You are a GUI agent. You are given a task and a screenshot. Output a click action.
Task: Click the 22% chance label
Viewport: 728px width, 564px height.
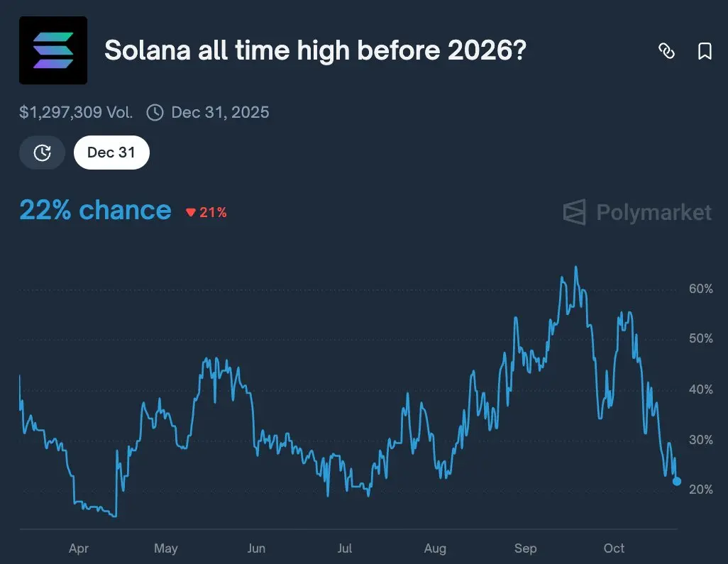click(95, 211)
